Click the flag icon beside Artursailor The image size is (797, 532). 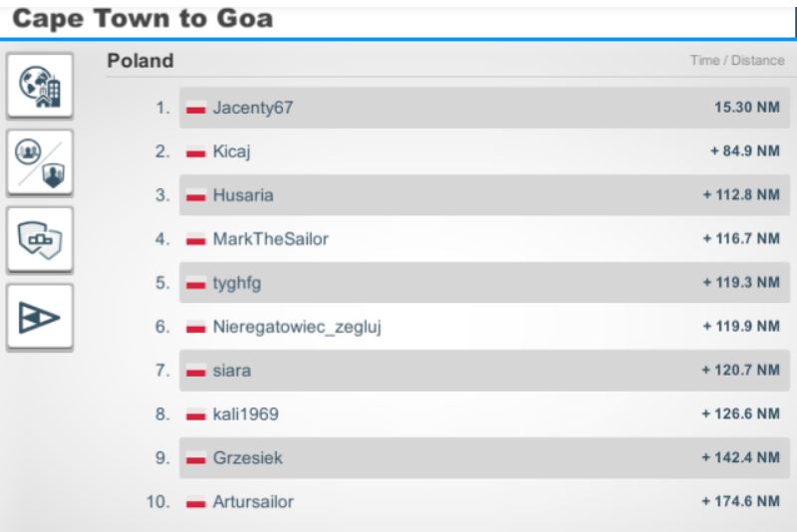(x=195, y=502)
